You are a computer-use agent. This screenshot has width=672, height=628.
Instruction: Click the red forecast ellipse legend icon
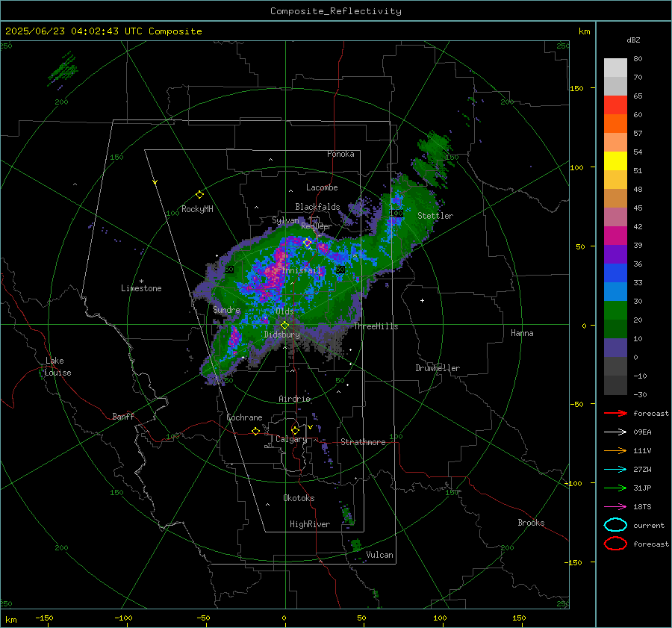[x=615, y=544]
